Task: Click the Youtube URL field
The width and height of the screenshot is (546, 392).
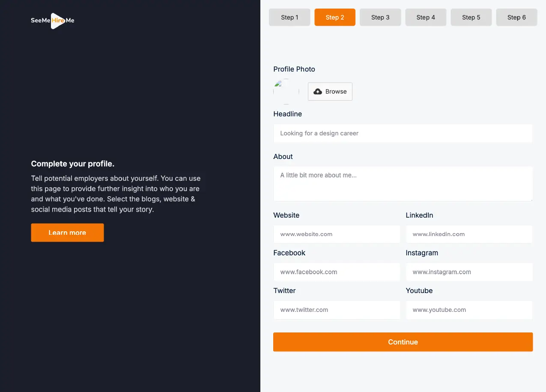Action: pos(469,310)
